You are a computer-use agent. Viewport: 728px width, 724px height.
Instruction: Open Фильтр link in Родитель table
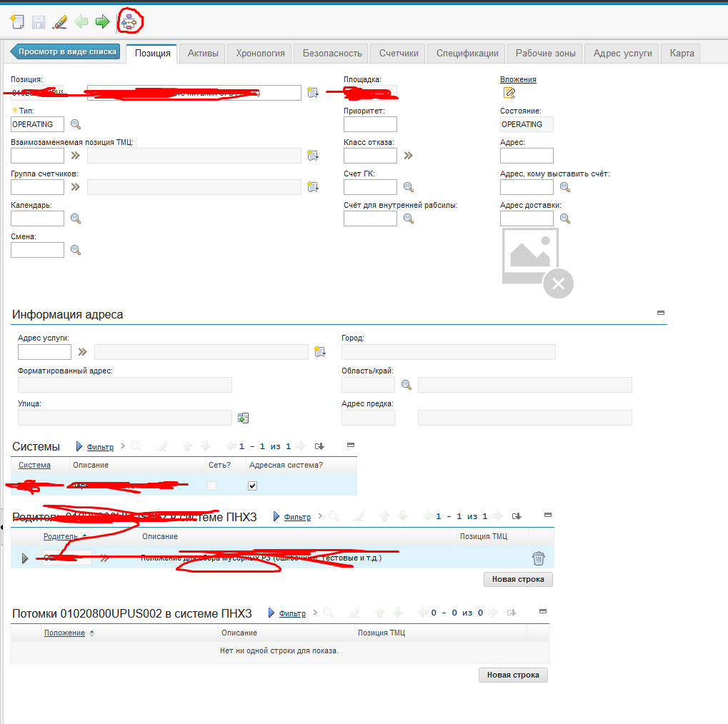297,516
